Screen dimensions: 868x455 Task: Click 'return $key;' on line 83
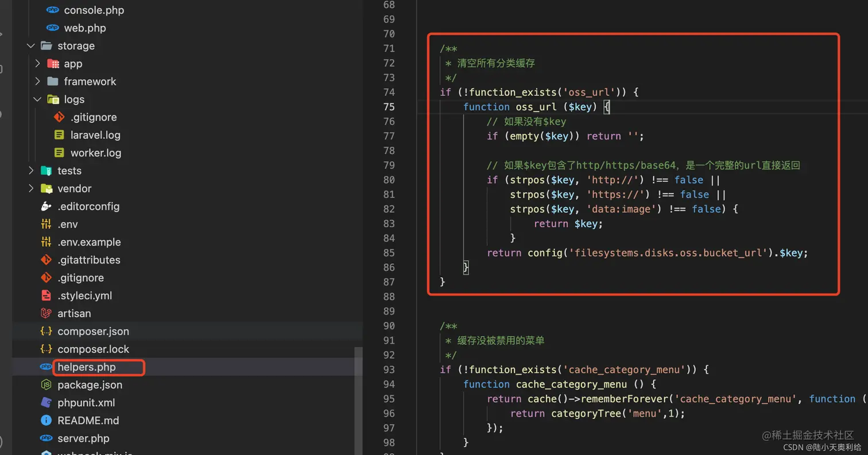(x=568, y=224)
